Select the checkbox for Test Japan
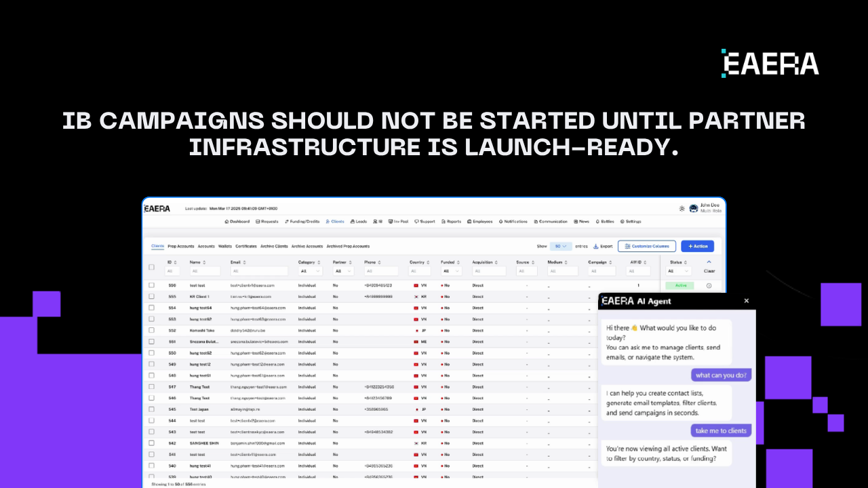This screenshot has height=488, width=868. tap(152, 409)
